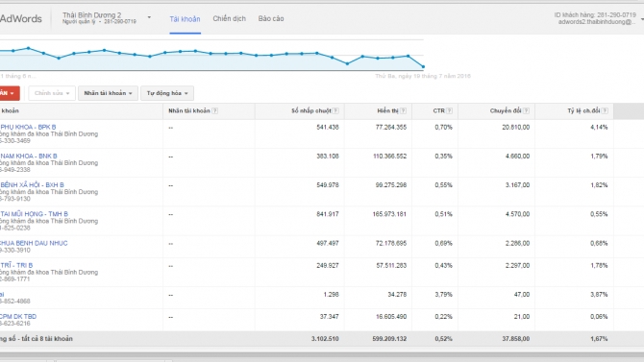Open help icon beside Nhãn tài khoản header

(214, 110)
